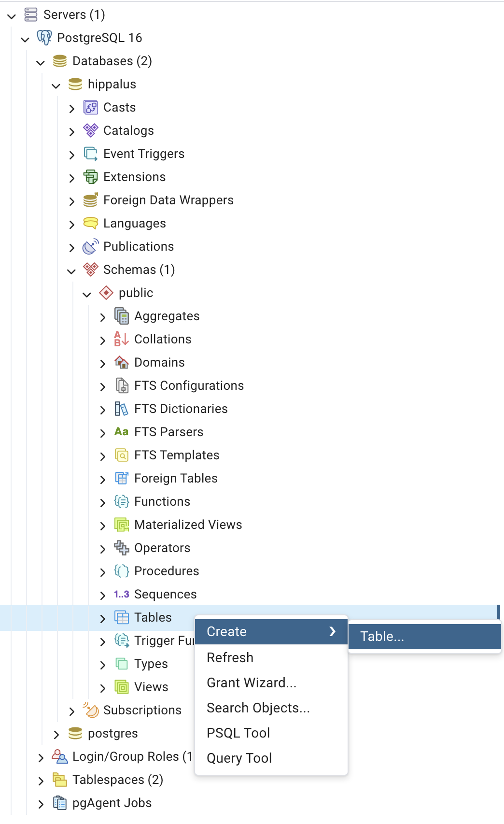Image resolution: width=504 pixels, height=824 pixels.
Task: Open Query Tool from context menu
Action: 271,758
